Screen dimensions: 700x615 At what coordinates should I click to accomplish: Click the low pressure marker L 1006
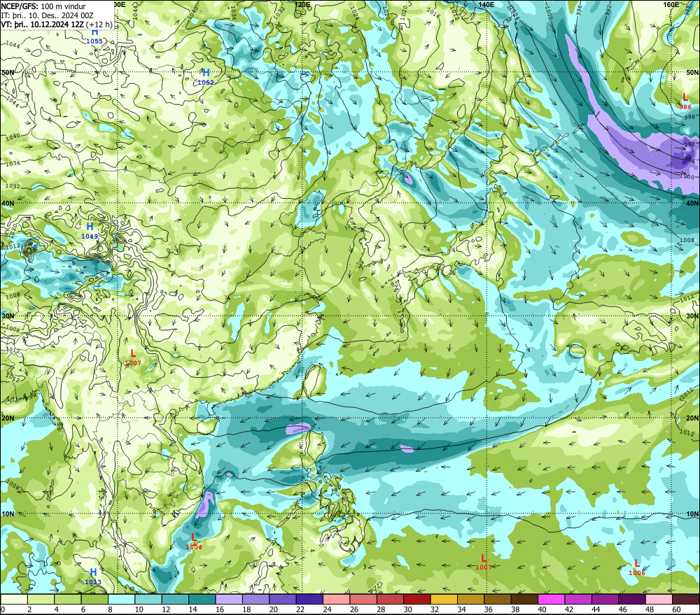click(637, 567)
